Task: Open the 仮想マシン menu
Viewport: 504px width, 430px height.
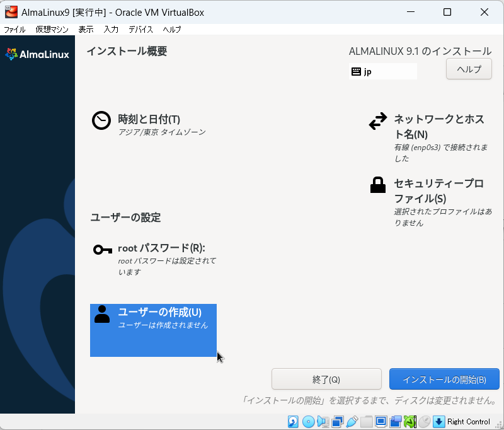Action: tap(52, 30)
